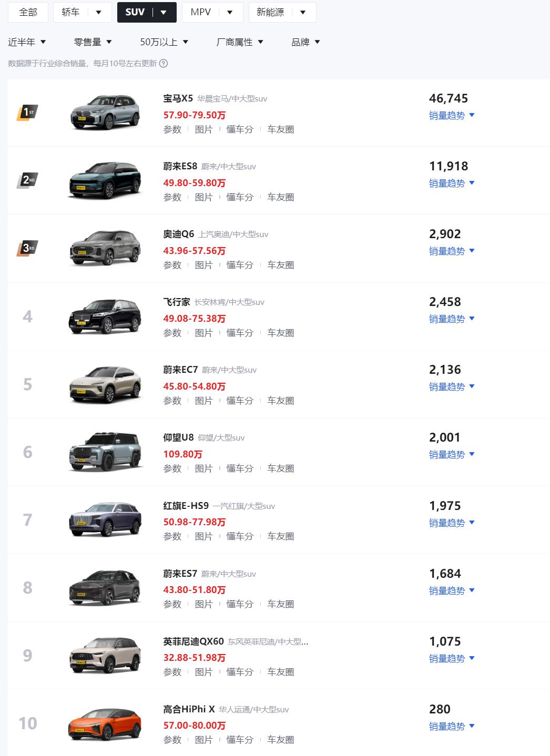Show 销量趋势 for 仰望U8
This screenshot has height=756, width=550.
point(452,454)
